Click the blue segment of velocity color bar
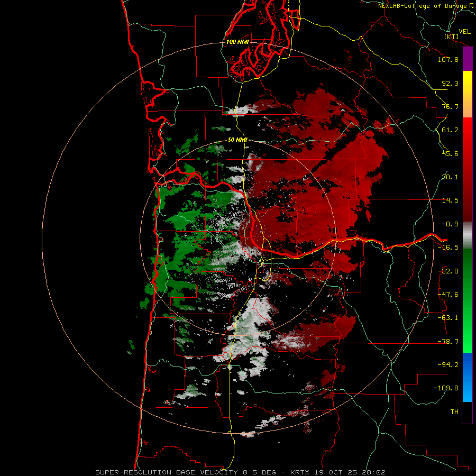476x476 pixels. pos(467,377)
